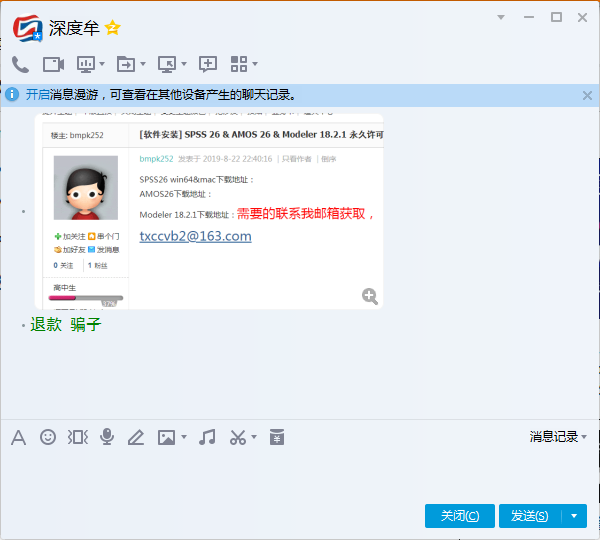Take a screenshot with scissors tool

238,437
